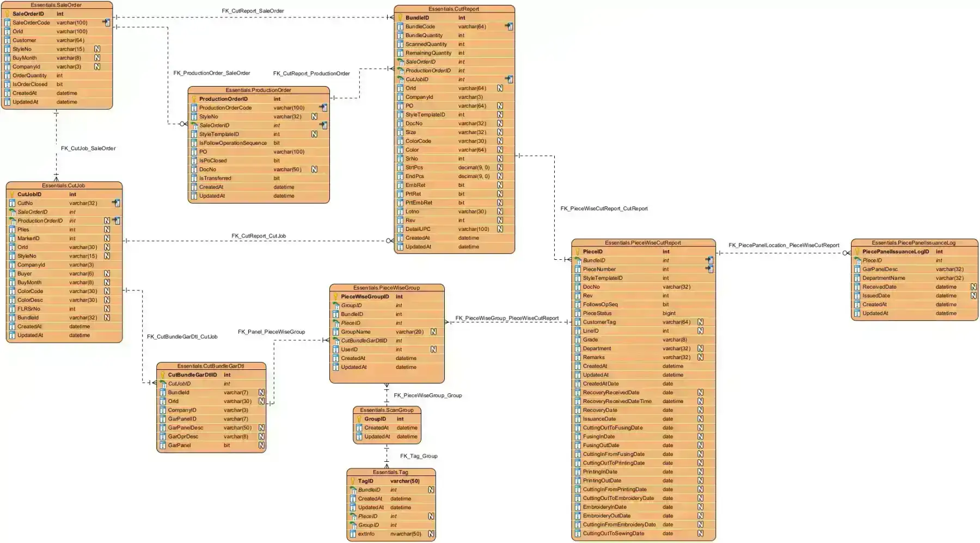Click the column icon beside PieceStatus
The image size is (980, 543).
pyautogui.click(x=578, y=313)
